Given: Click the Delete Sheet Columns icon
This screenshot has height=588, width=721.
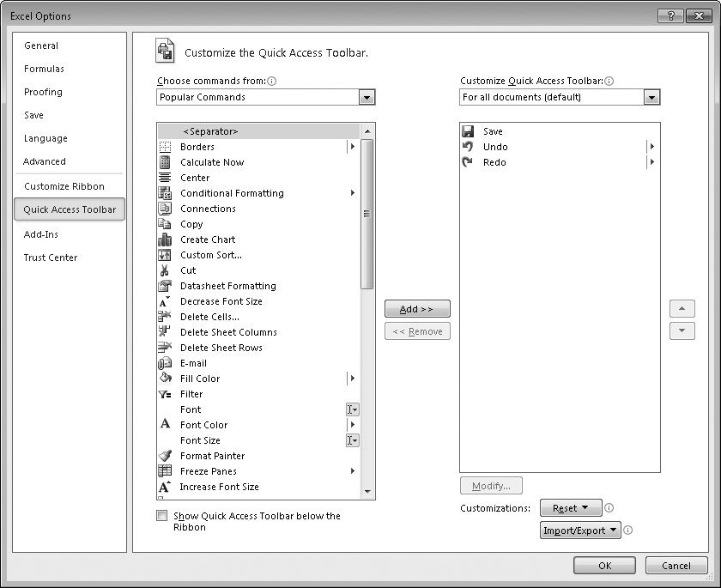Looking at the screenshot, I should tap(165, 332).
